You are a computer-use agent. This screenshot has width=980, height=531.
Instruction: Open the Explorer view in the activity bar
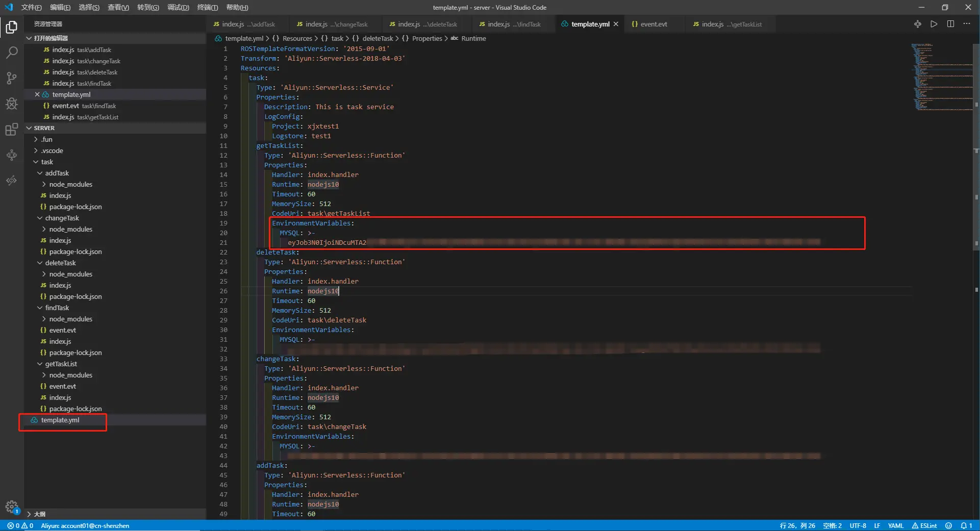pyautogui.click(x=12, y=27)
